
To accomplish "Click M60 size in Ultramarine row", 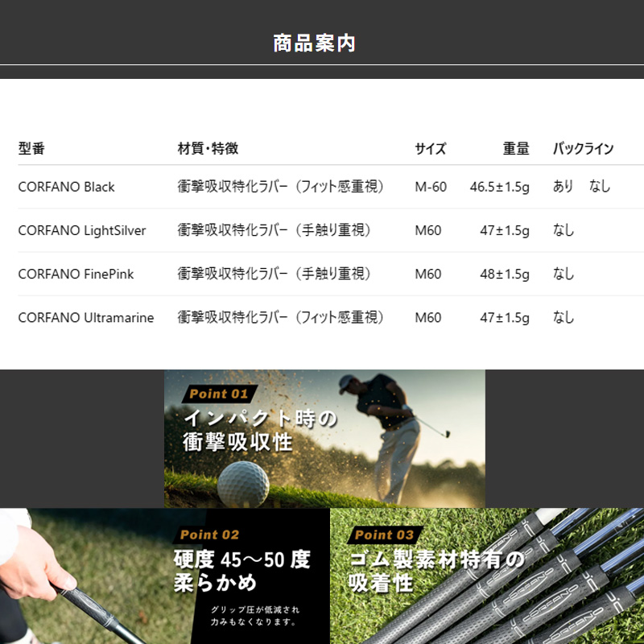I will [428, 317].
